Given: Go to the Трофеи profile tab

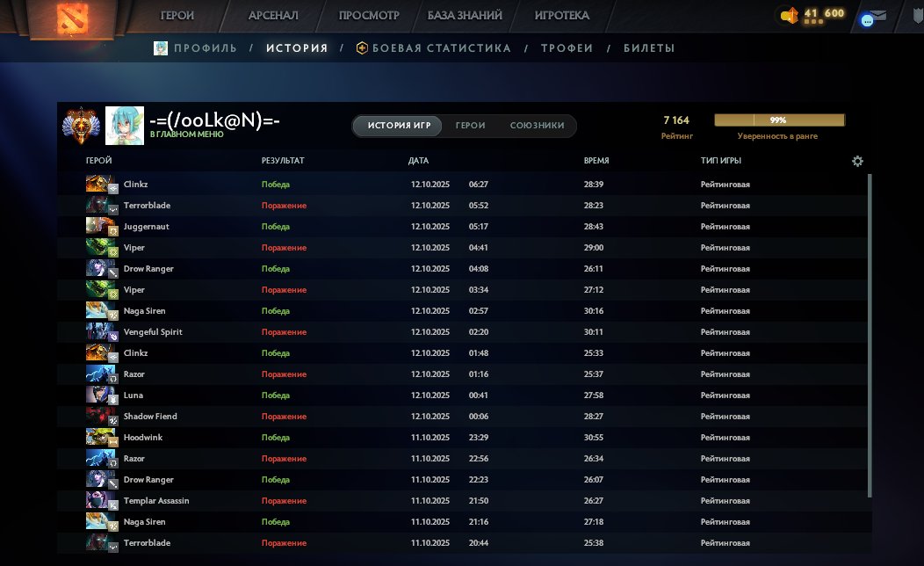Looking at the screenshot, I should point(567,48).
